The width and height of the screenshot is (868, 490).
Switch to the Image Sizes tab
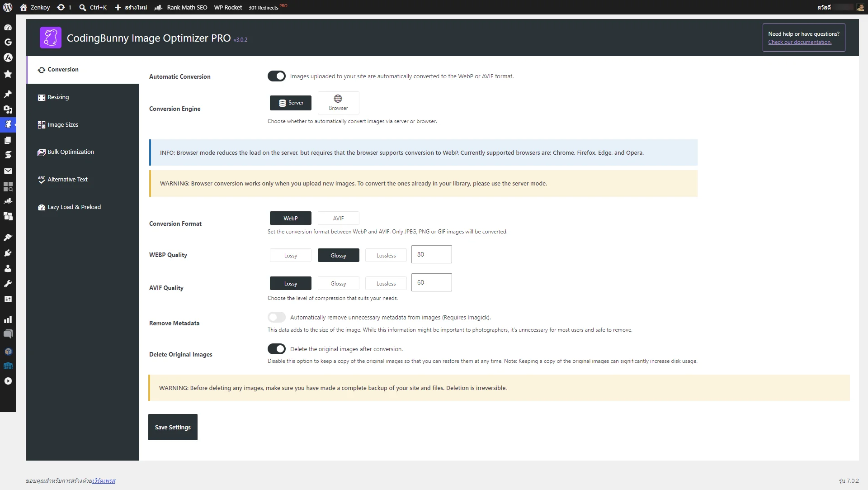pyautogui.click(x=83, y=125)
